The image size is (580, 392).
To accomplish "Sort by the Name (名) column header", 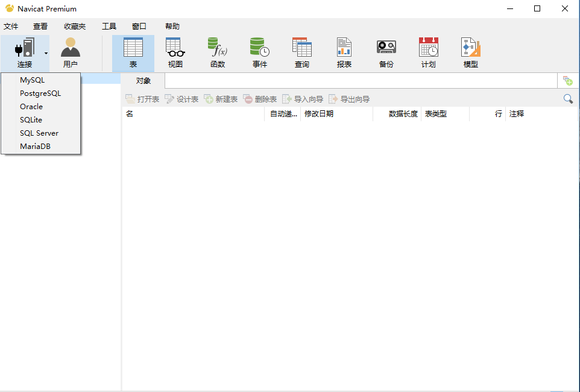I will 193,114.
